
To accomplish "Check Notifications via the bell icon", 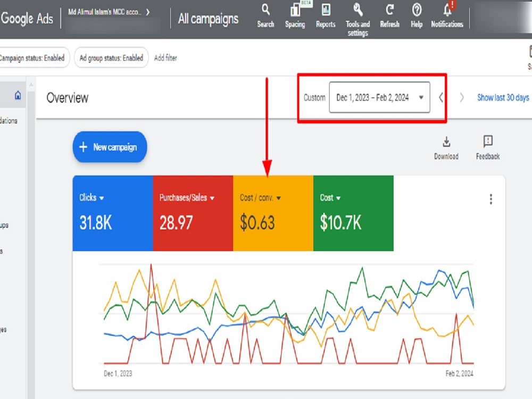I will tap(446, 14).
